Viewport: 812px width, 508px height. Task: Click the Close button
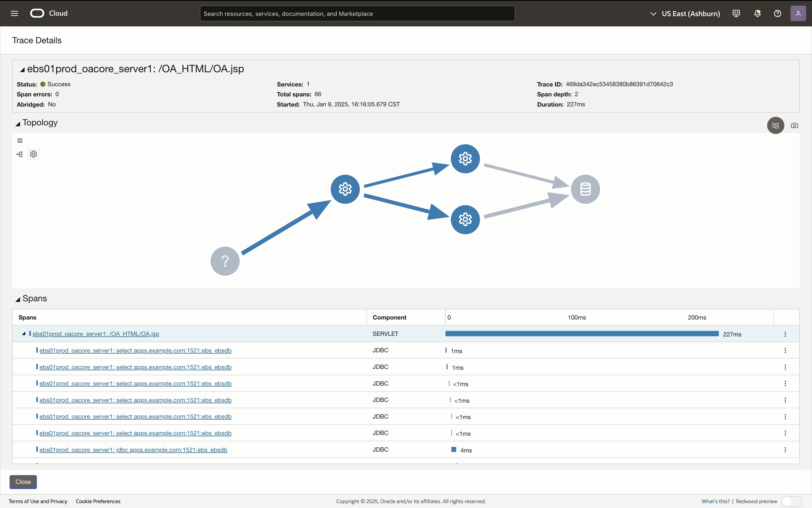point(23,482)
